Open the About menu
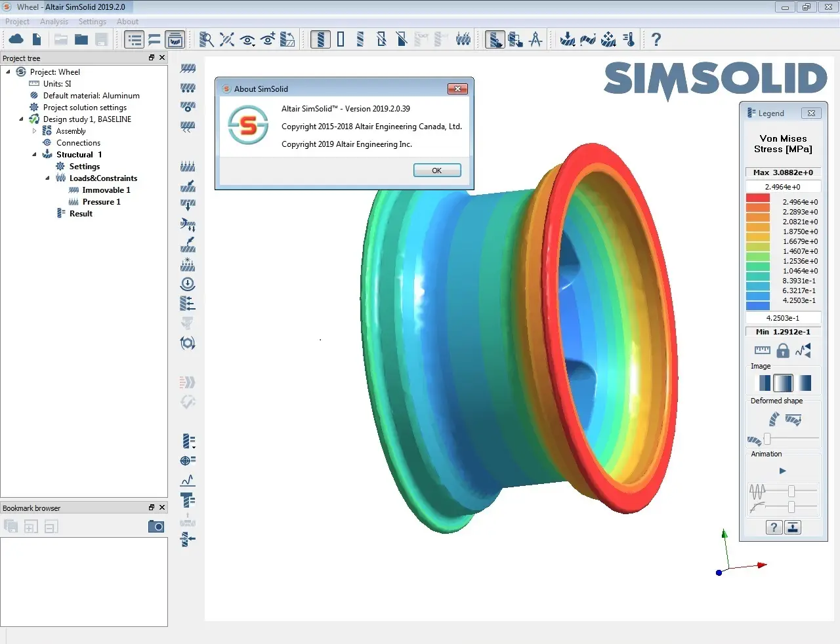 click(127, 22)
